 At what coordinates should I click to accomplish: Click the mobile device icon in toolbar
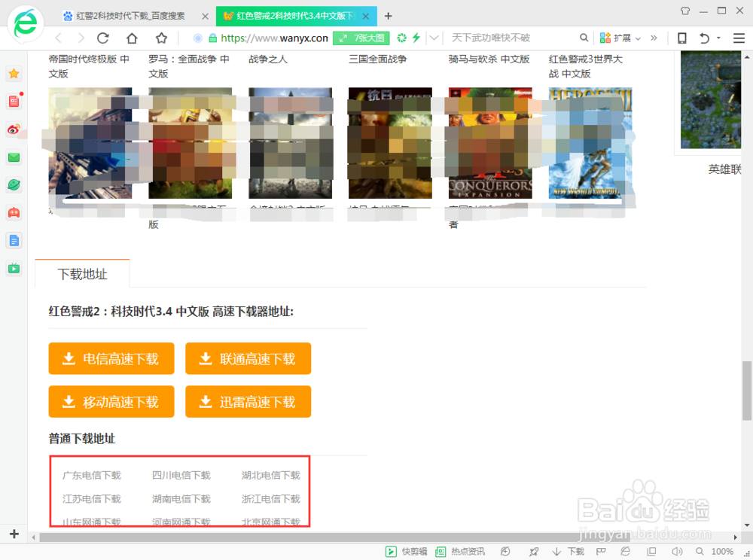pyautogui.click(x=682, y=38)
